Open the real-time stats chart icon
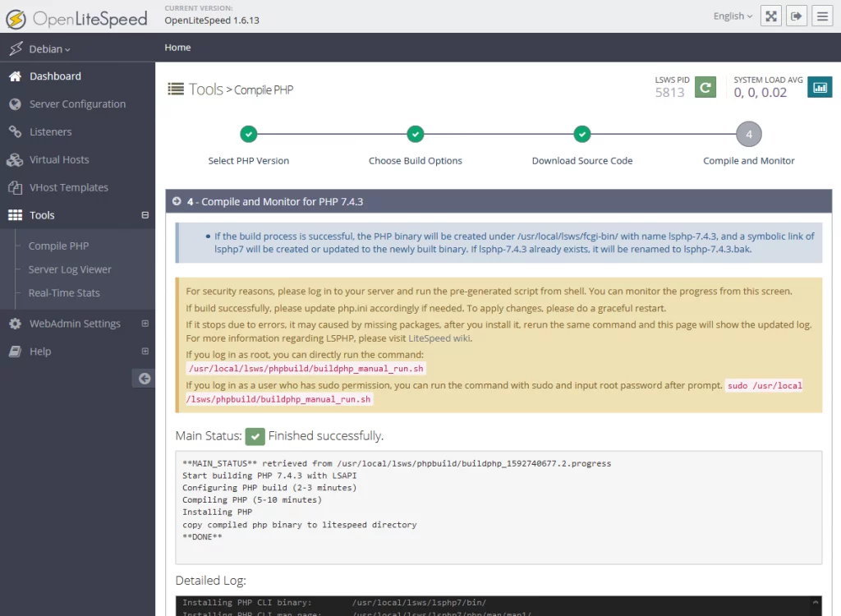 coord(820,87)
